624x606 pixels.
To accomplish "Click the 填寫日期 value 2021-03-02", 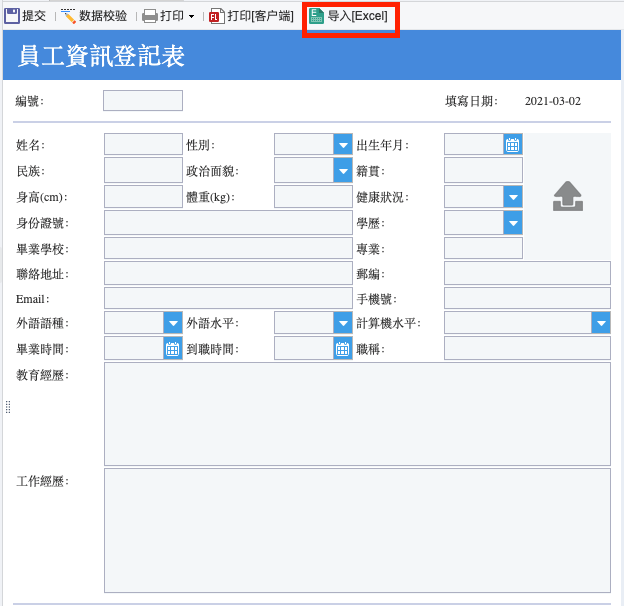I will pos(552,101).
